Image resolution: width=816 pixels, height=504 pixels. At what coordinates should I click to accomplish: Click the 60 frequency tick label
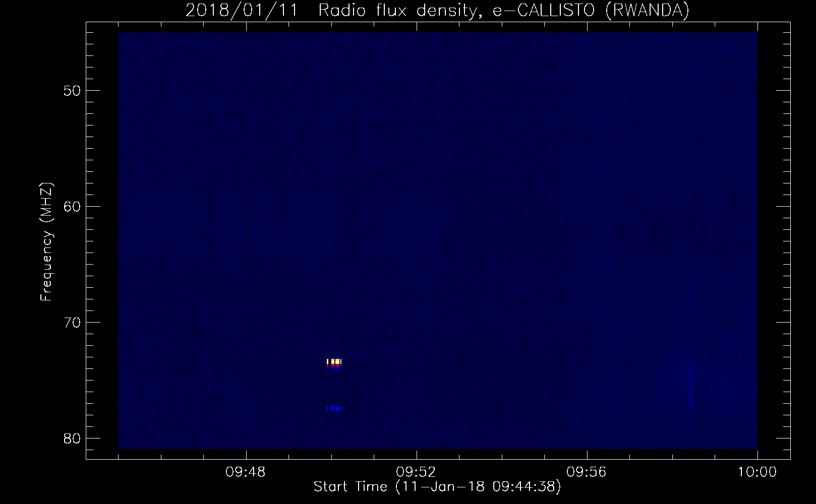coord(72,206)
